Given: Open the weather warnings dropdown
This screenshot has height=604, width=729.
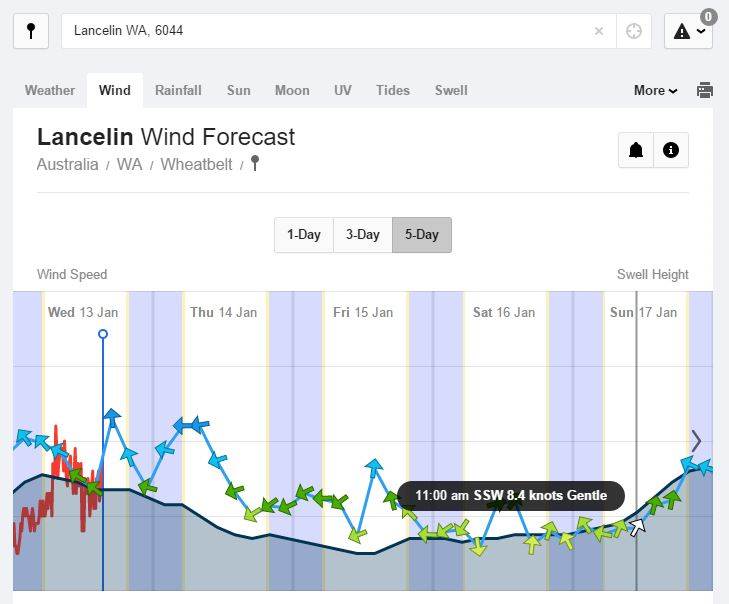Looking at the screenshot, I should 688,31.
